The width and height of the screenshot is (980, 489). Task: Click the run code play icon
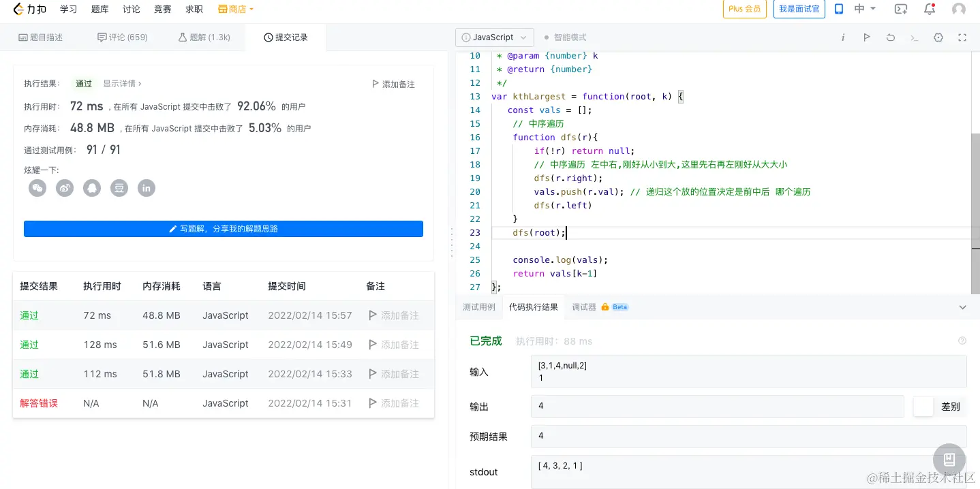coord(866,37)
